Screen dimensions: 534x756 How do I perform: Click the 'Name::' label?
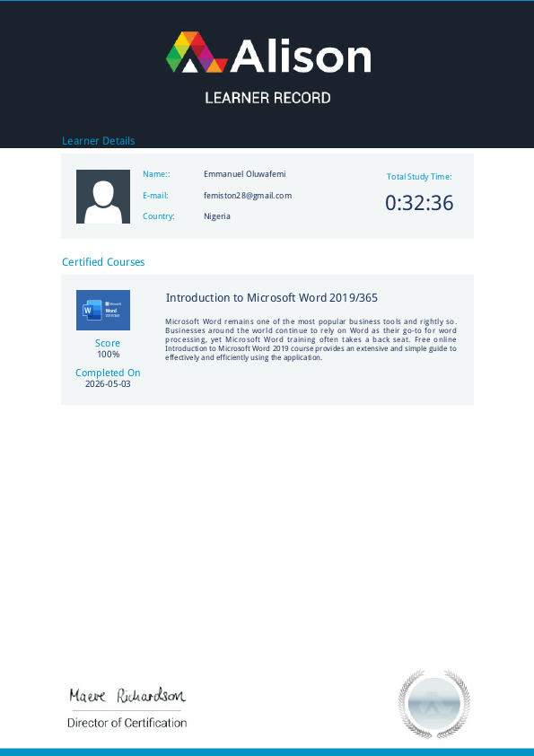[156, 174]
